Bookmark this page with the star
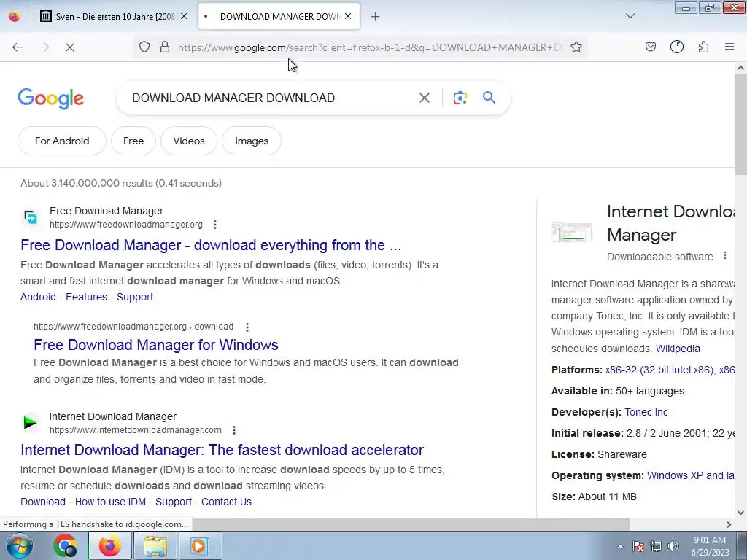This screenshot has height=560, width=747. click(x=576, y=47)
